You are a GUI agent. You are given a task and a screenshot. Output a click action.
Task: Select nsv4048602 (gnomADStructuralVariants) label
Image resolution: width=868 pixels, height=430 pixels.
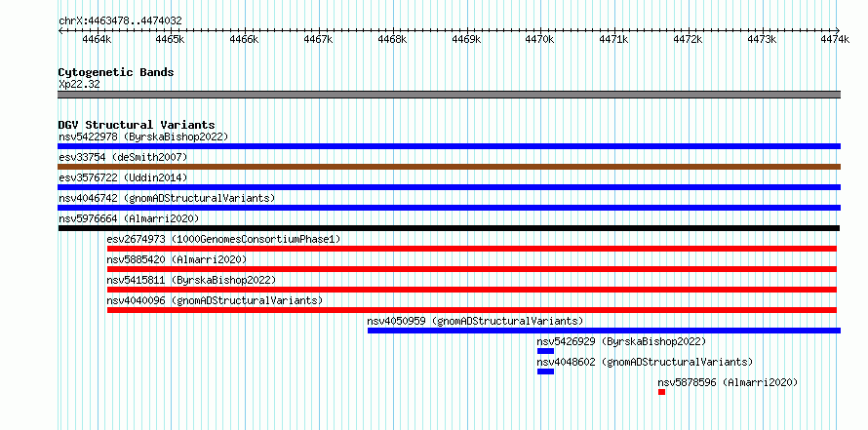[x=645, y=362]
